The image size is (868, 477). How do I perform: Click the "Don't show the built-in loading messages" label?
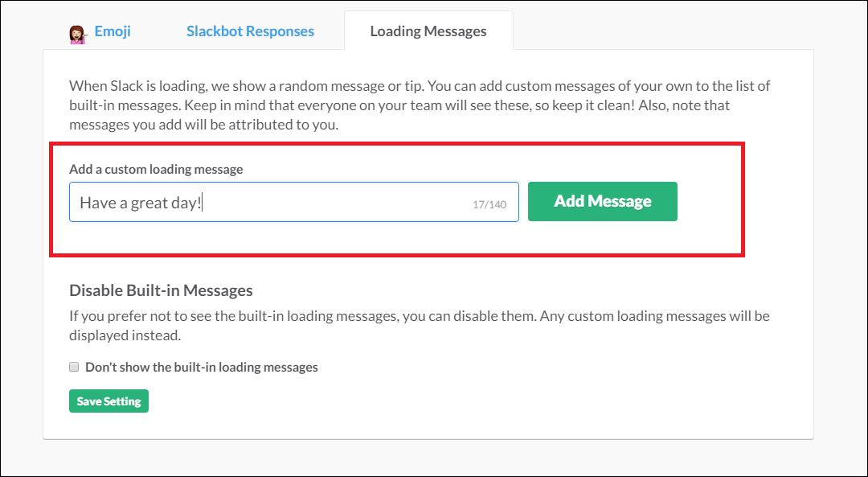[x=202, y=367]
